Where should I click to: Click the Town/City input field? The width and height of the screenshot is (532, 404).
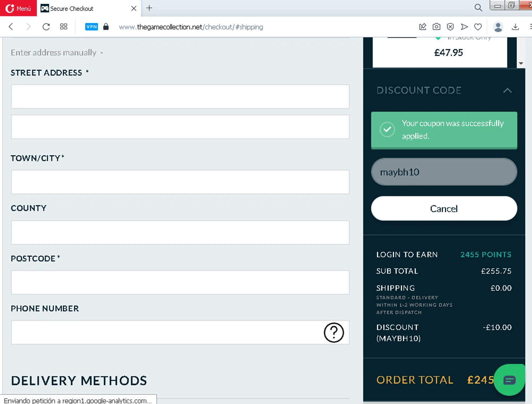pyautogui.click(x=180, y=182)
